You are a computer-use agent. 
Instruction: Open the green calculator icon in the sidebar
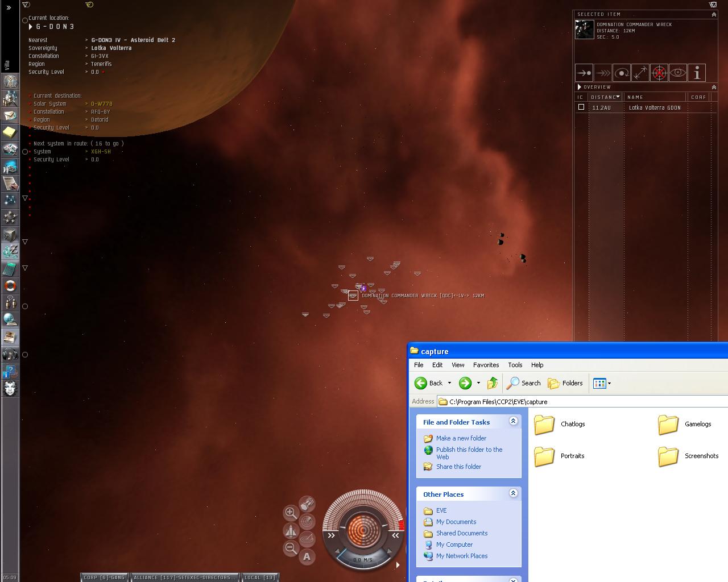10,269
